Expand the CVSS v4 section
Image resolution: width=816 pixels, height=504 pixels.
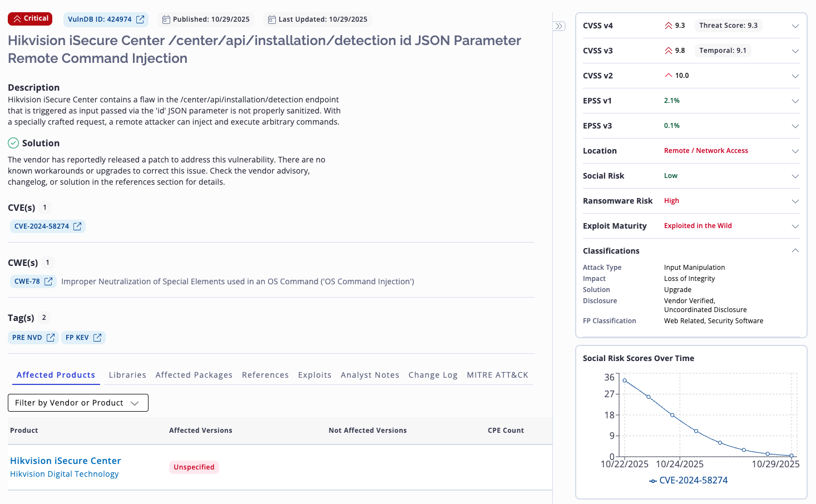click(x=795, y=26)
